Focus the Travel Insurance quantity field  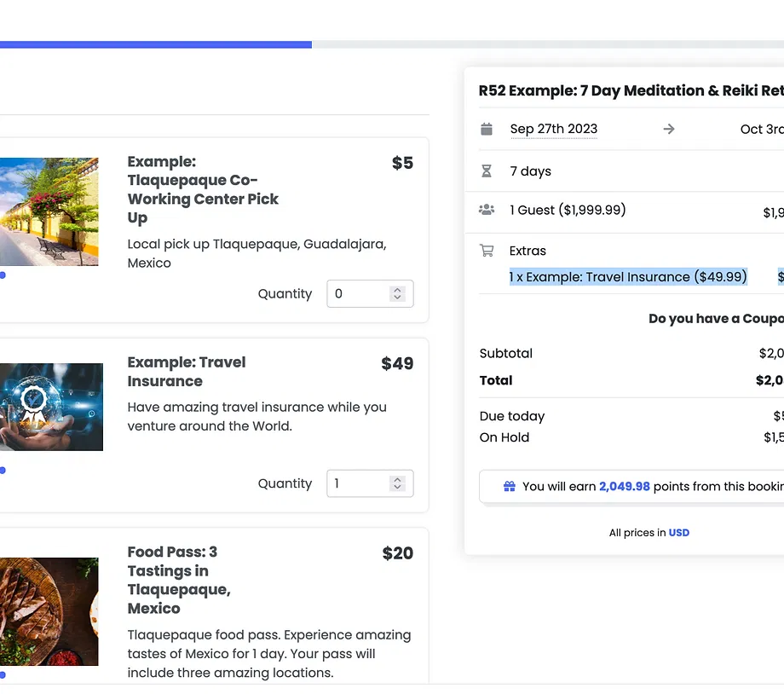click(x=360, y=483)
